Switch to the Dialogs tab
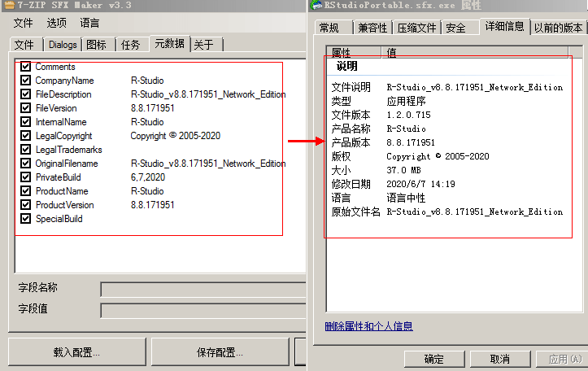The height and width of the screenshot is (371, 588). click(63, 45)
